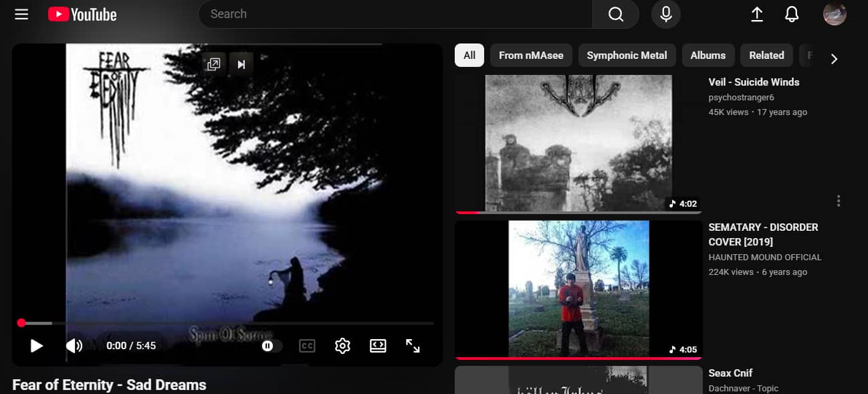Select the All filter chip
The height and width of the screenshot is (394, 868).
point(469,56)
